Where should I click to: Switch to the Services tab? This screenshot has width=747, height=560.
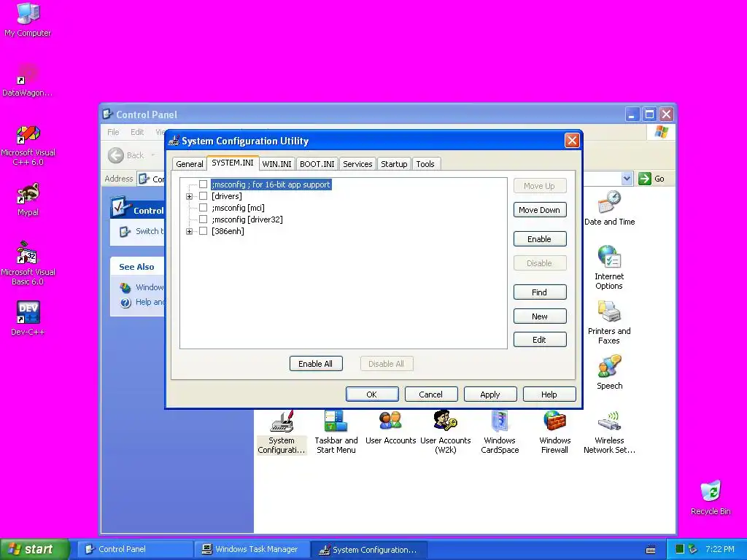(357, 164)
